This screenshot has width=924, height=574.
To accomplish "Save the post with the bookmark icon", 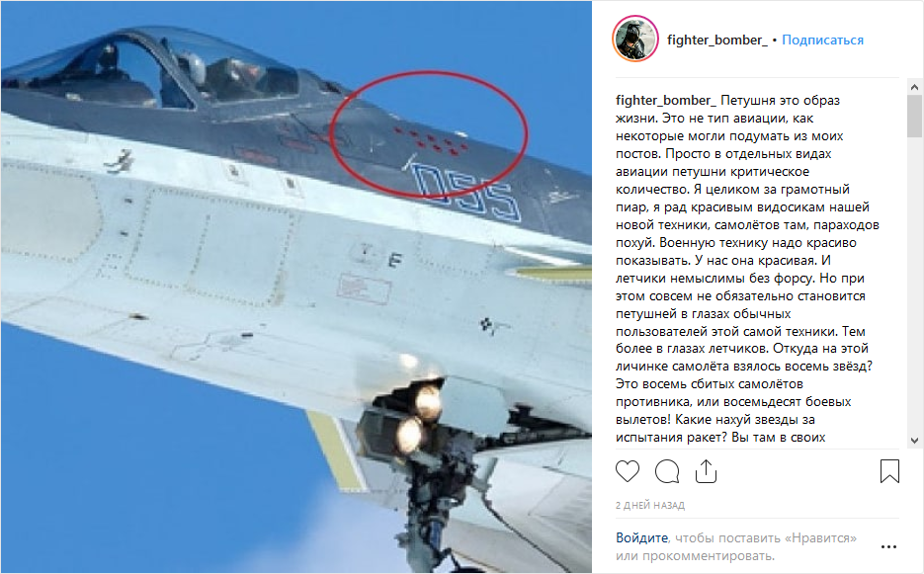I will [889, 471].
